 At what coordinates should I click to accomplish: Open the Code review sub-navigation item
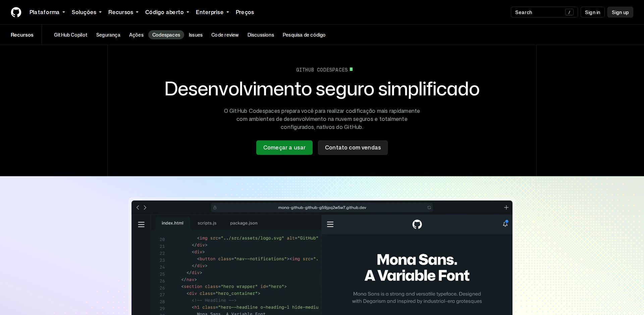coord(225,35)
